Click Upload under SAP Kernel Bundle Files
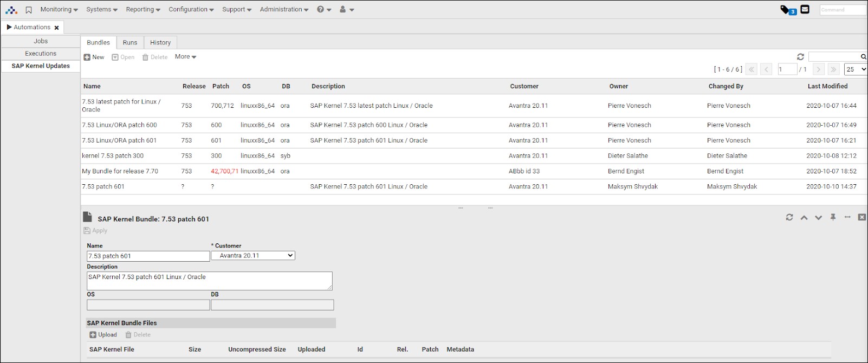This screenshot has width=868, height=363. tap(103, 335)
